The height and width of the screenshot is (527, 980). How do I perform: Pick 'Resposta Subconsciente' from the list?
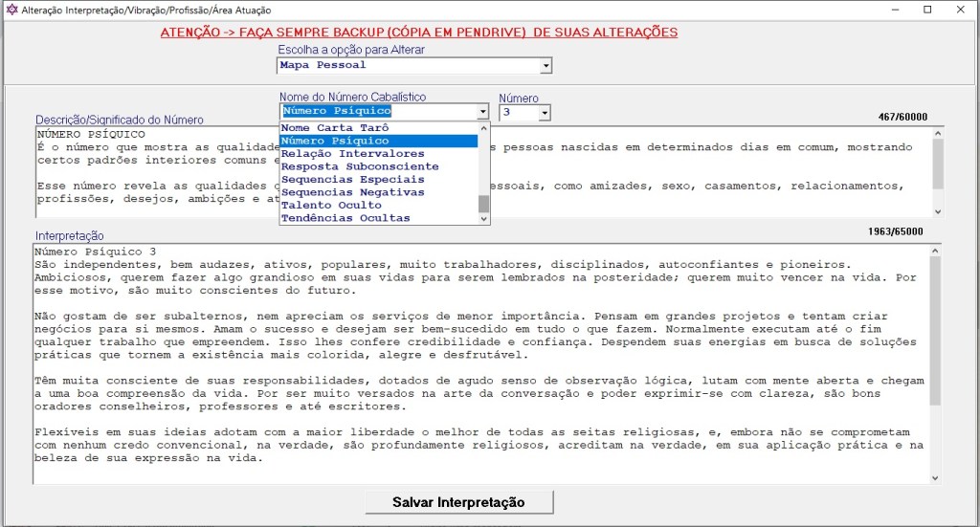346,166
